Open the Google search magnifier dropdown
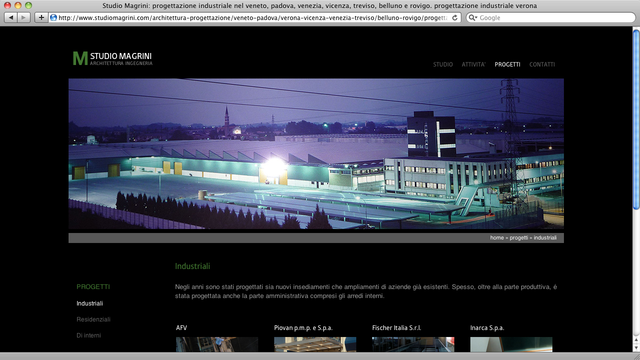The height and width of the screenshot is (360, 640). click(x=473, y=18)
